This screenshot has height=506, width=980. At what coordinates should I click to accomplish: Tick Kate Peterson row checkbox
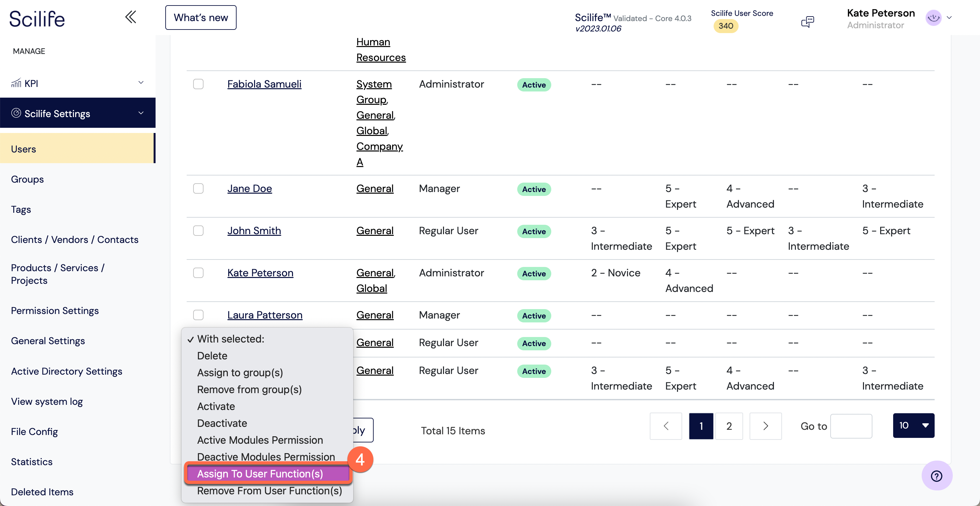coord(198,273)
